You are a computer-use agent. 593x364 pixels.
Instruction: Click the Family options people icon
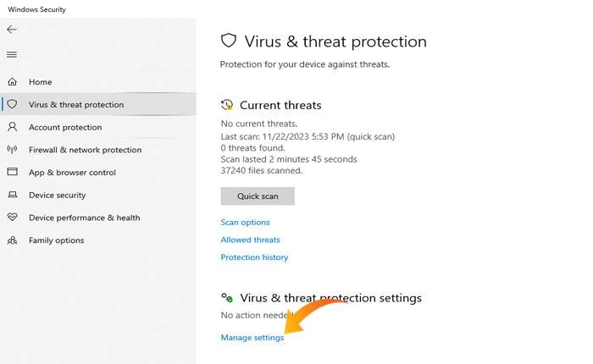click(13, 240)
